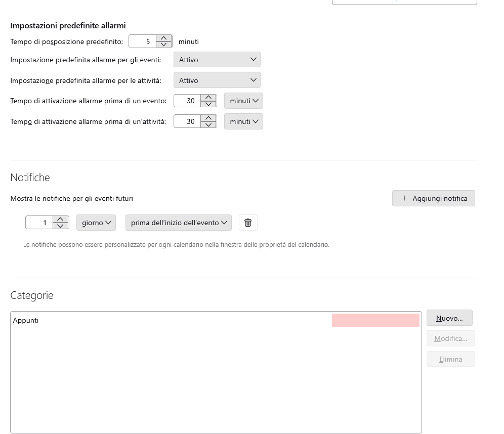This screenshot has width=504, height=434.
Task: Click the Nuovo... category button
Action: coord(449,318)
